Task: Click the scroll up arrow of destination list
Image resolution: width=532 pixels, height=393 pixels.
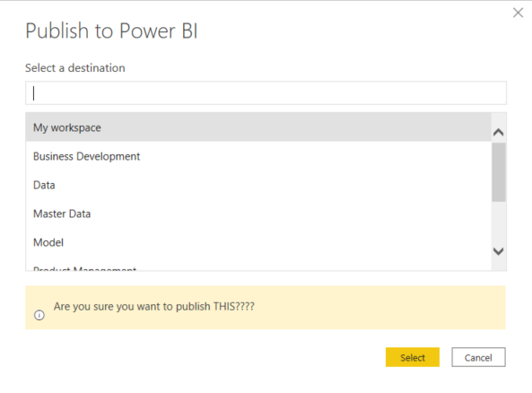Action: pyautogui.click(x=499, y=132)
